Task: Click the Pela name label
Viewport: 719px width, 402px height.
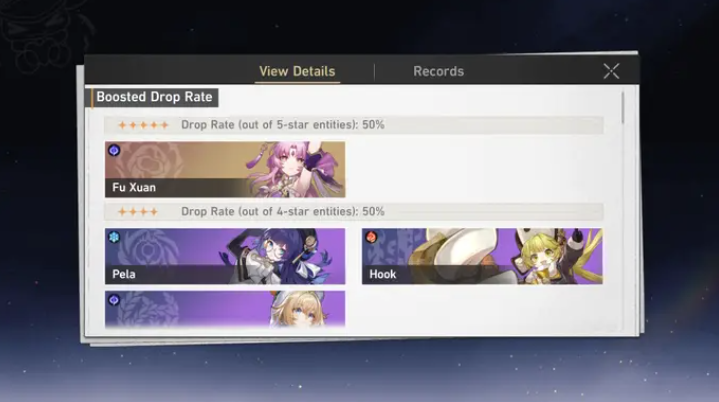Action: (124, 274)
